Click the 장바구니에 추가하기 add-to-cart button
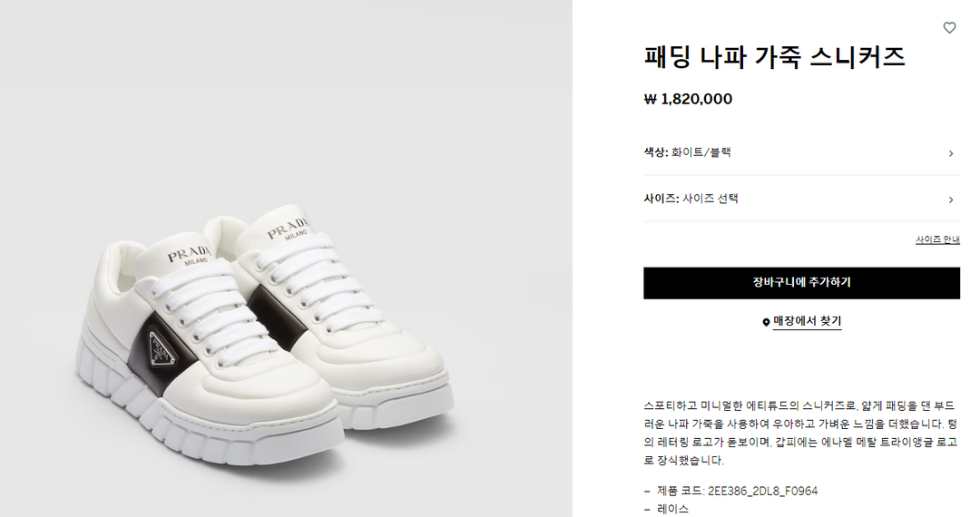980x517 pixels. (x=801, y=283)
